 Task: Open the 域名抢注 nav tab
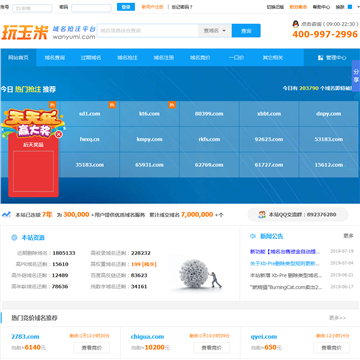[127, 58]
